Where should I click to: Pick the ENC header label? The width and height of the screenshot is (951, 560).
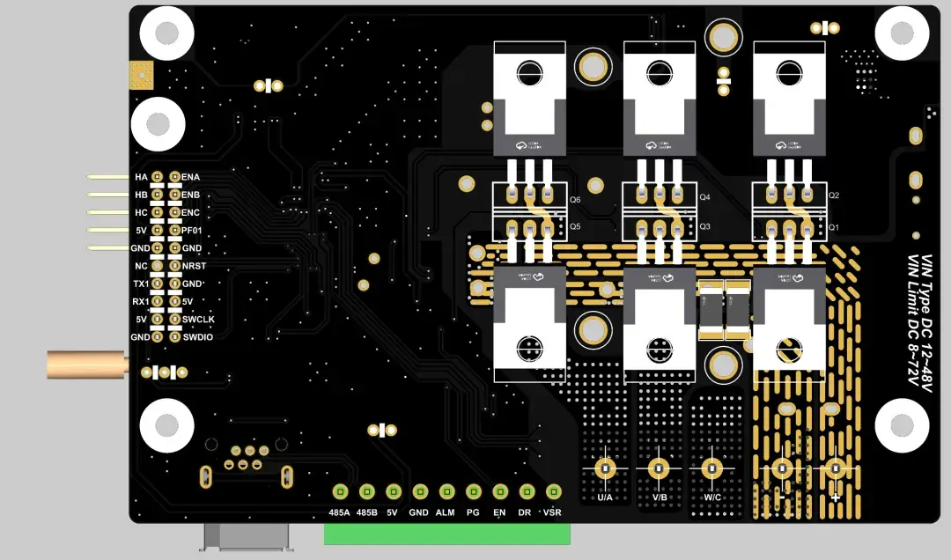click(x=190, y=212)
